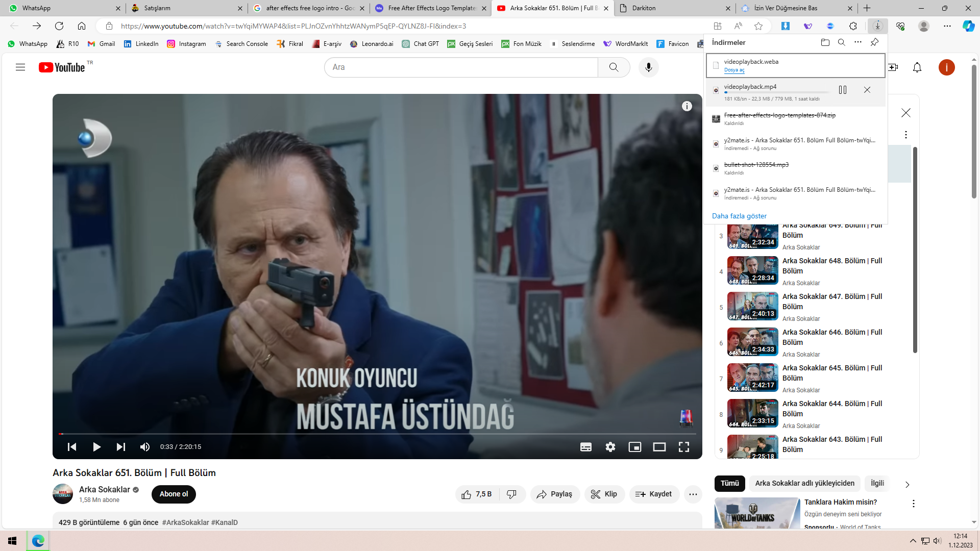This screenshot has width=980, height=551.
Task: Seek on the video progress bar
Action: coord(377,434)
